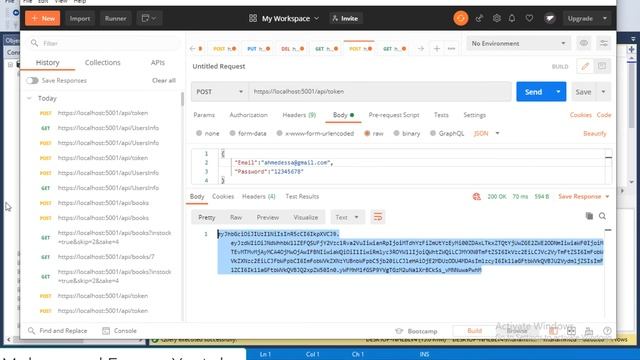
Task: Click the edit pencil icon in Build mode
Action: click(585, 66)
